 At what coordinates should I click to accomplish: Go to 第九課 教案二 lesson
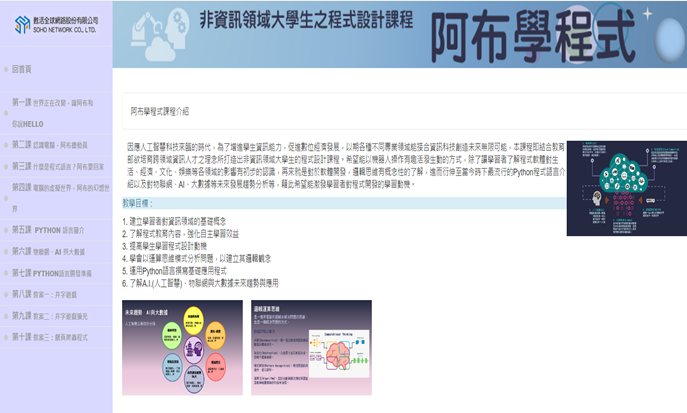(x=52, y=315)
